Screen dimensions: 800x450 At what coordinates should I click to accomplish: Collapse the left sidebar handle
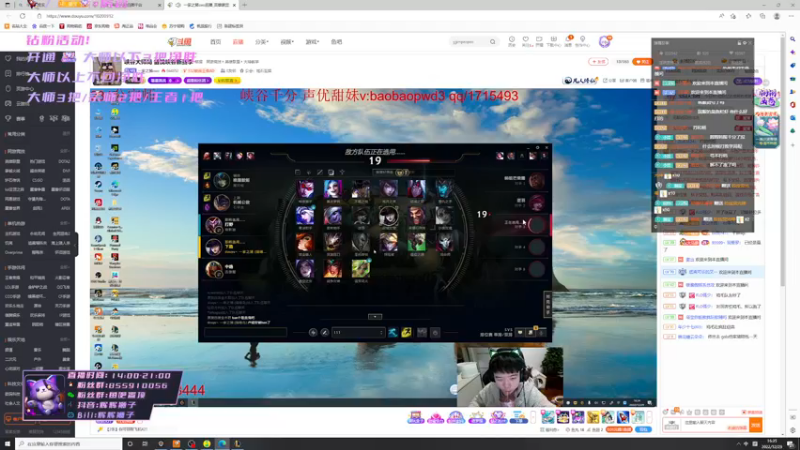pos(76,245)
